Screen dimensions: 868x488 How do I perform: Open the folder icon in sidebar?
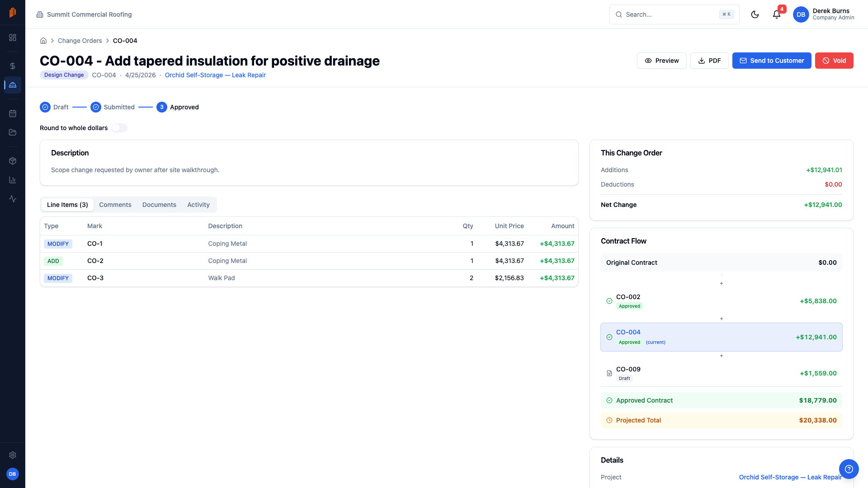pos(13,132)
